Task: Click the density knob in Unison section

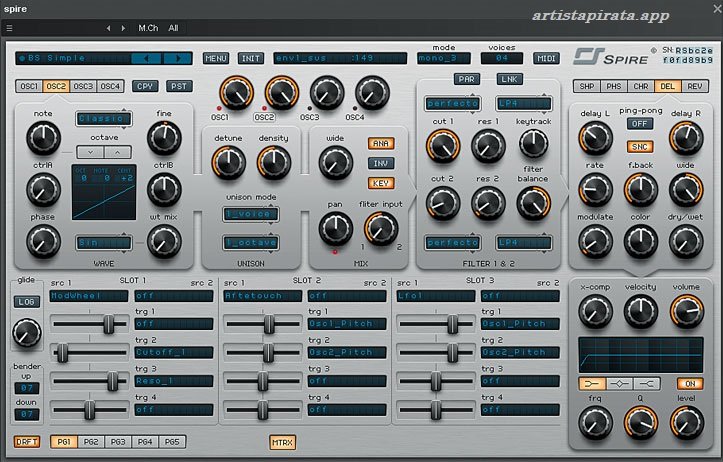Action: pos(273,163)
